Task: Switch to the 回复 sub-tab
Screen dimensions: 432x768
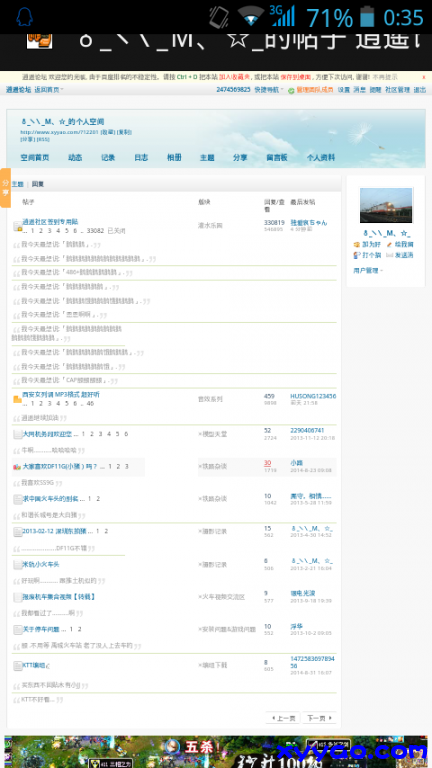Action: [38, 184]
